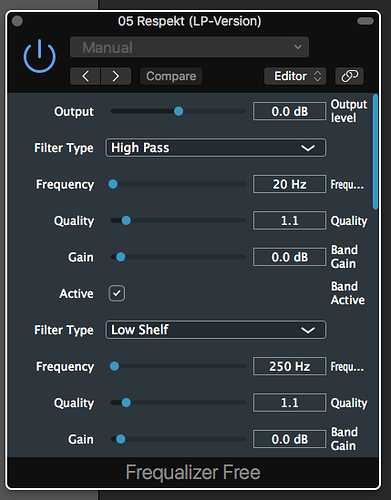Click the pill-shaped button at title bar right
391x500 pixels.
coord(365,21)
